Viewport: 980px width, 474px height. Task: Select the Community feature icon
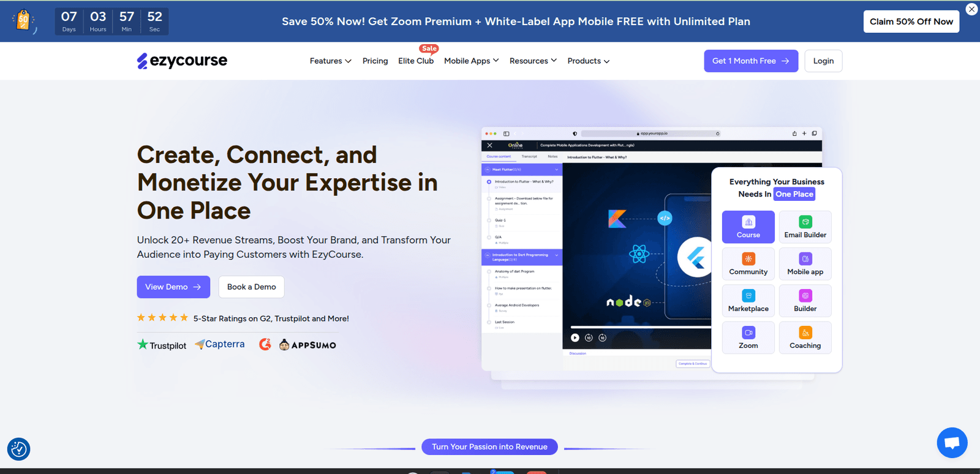pyautogui.click(x=748, y=264)
